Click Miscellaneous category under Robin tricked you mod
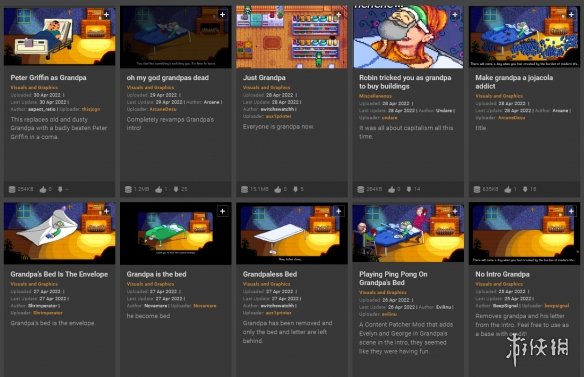 [375, 96]
